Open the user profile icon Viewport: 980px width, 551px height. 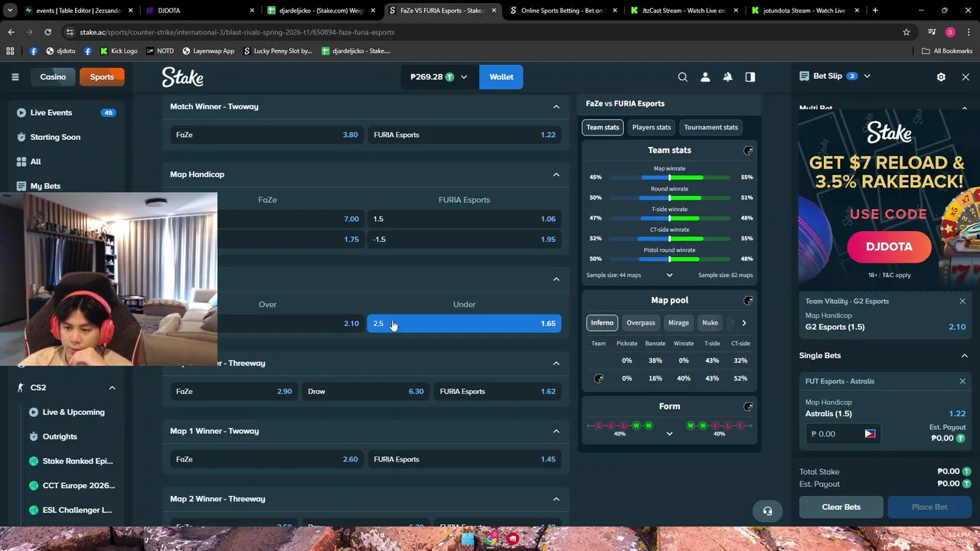click(x=705, y=77)
